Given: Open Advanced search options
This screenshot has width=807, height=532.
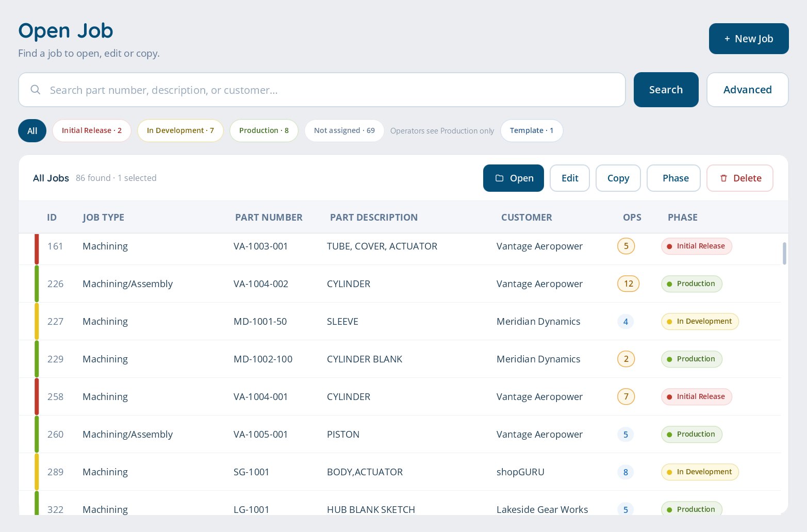Looking at the screenshot, I should coord(747,90).
